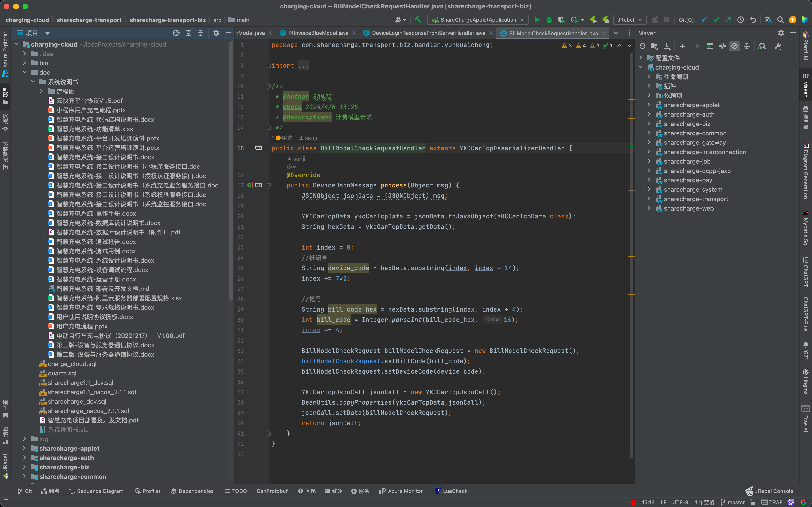Viewport: 812px width, 507px height.
Task: Toggle Maven Skip Tests mode
Action: point(734,46)
